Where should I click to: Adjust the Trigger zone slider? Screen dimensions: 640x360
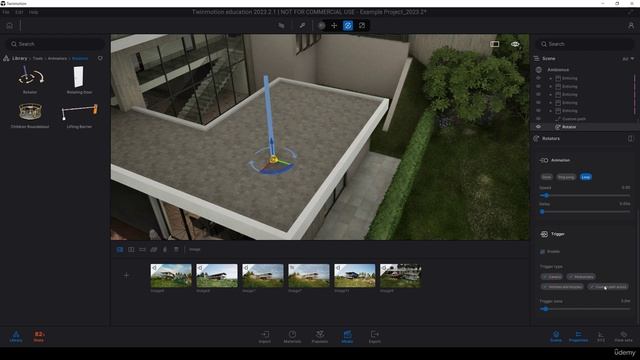[584, 309]
